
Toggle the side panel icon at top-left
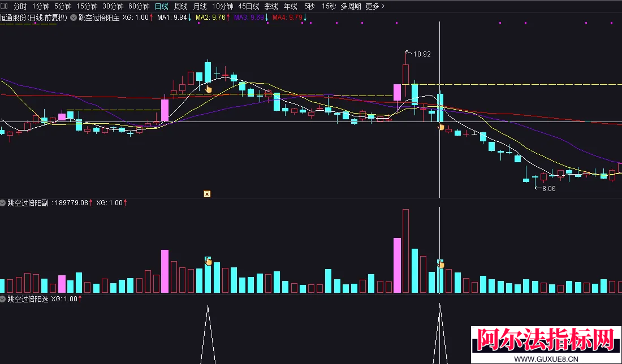[x=4, y=6]
